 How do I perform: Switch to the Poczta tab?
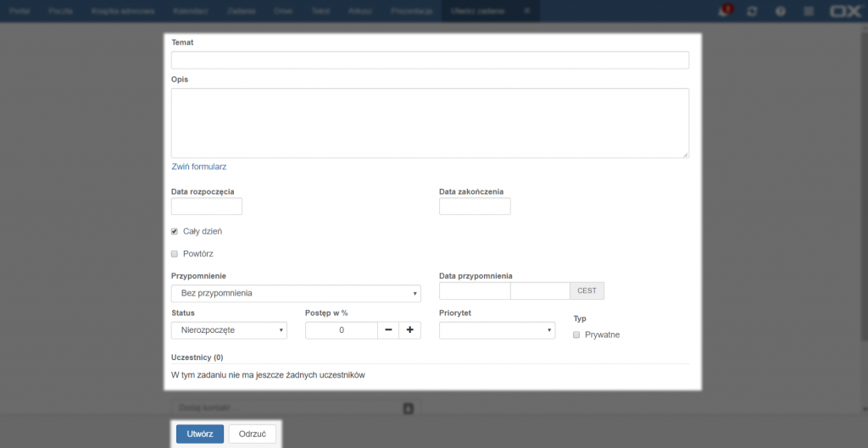click(59, 11)
